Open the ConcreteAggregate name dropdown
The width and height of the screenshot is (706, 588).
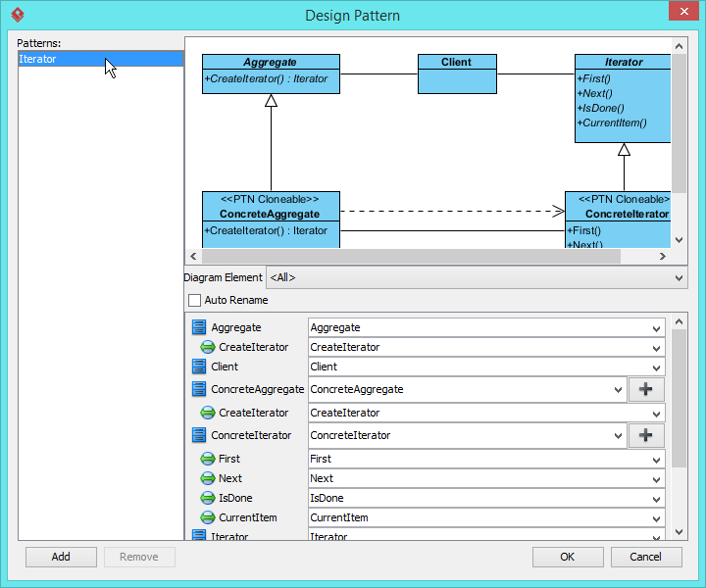pos(618,390)
